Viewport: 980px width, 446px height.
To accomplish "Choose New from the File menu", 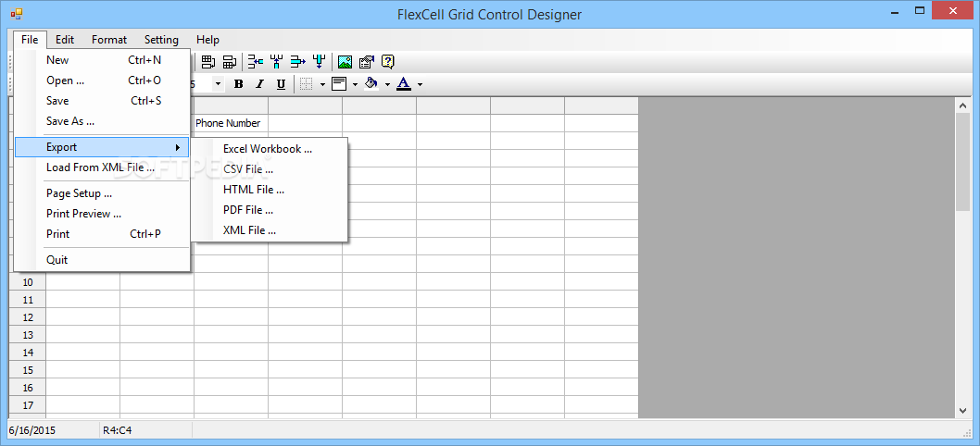I will (x=102, y=60).
